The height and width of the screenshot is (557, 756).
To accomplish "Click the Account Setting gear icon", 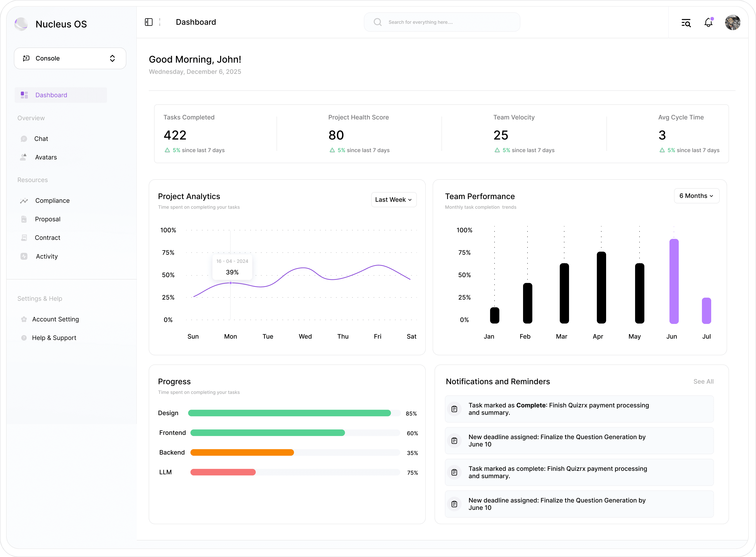I will click(x=24, y=319).
